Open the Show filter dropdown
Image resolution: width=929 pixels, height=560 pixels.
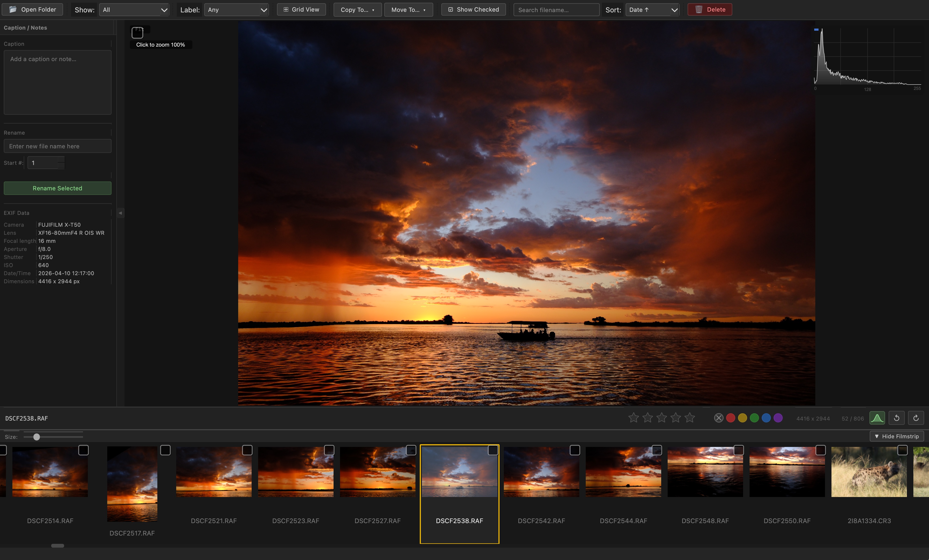[134, 10]
